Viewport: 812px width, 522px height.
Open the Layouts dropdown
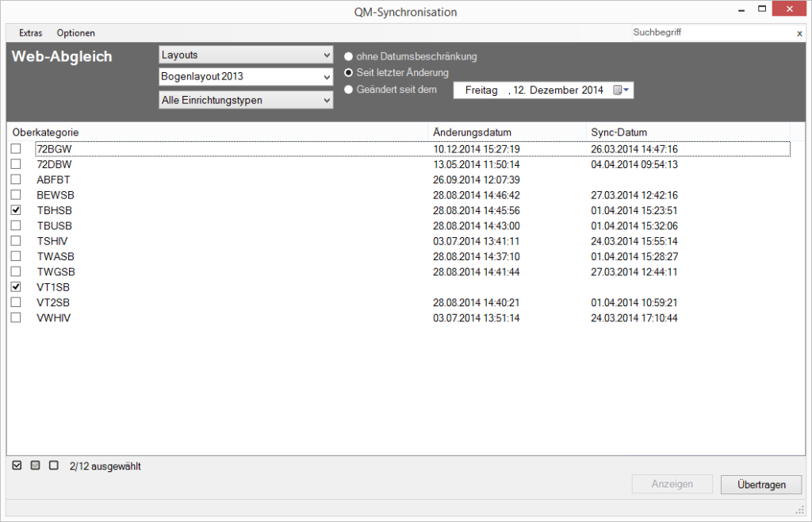coord(246,56)
